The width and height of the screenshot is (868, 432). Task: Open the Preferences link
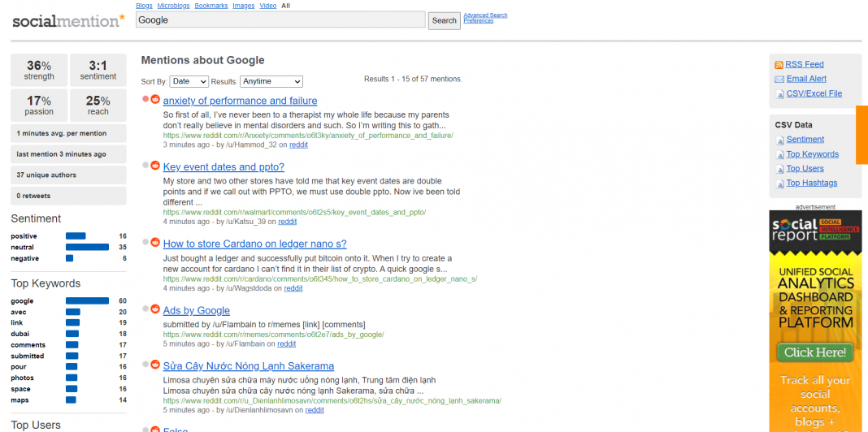coord(478,21)
